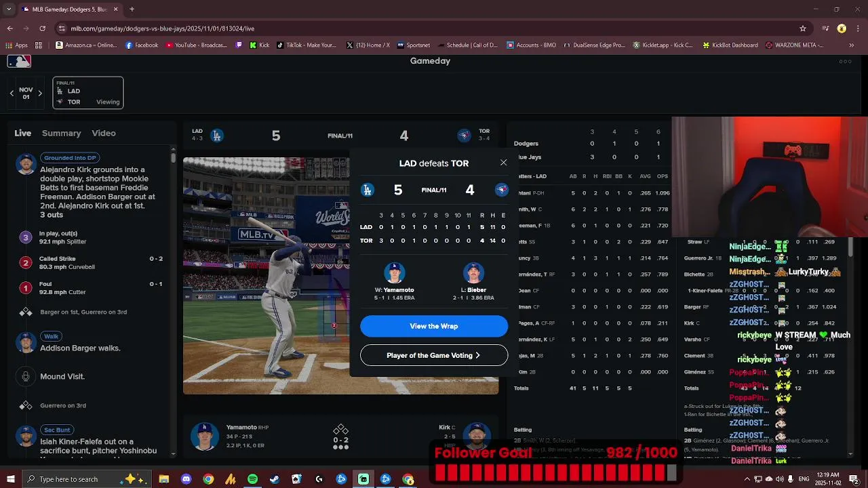Click winning pitcher Yamamoto's photo in popup
Screen dimensions: 868x488
tap(395, 272)
